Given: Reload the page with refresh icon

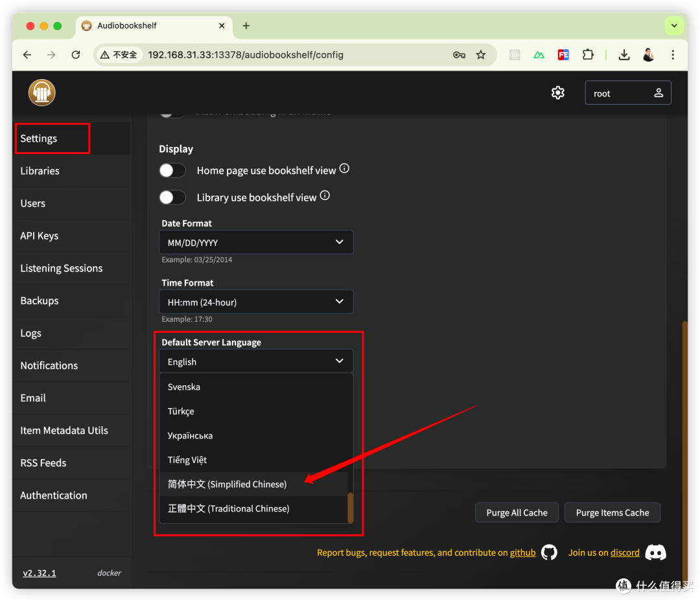Looking at the screenshot, I should point(76,55).
